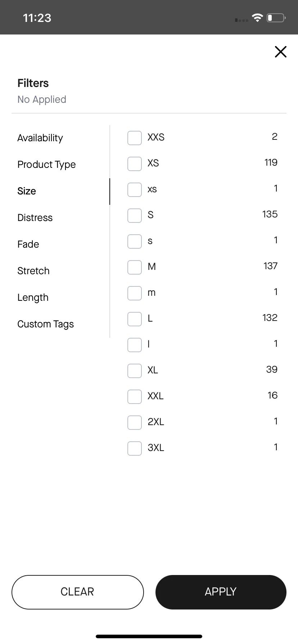The height and width of the screenshot is (644, 298).
Task: Tap the Wi-Fi status icon
Action: point(257,18)
